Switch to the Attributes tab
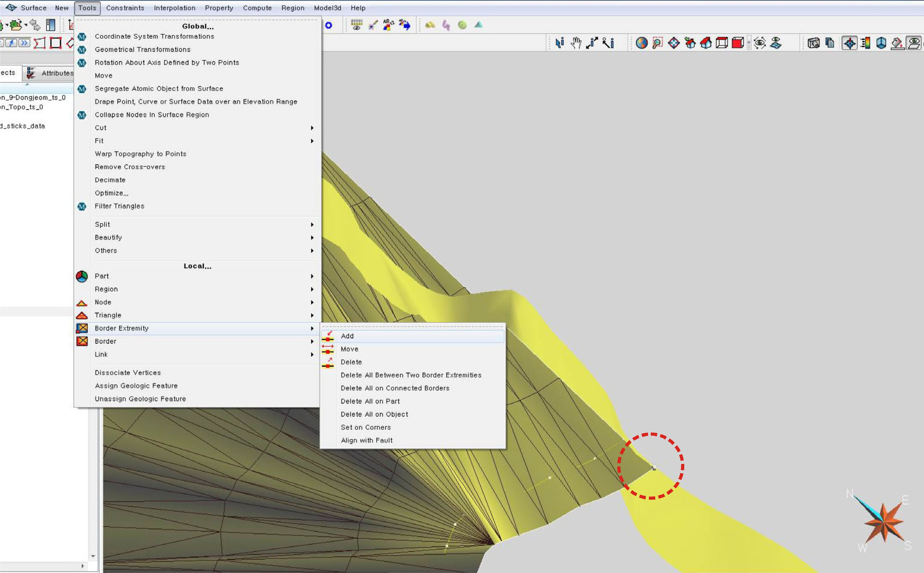Screen dimensions: 924x573 point(50,73)
